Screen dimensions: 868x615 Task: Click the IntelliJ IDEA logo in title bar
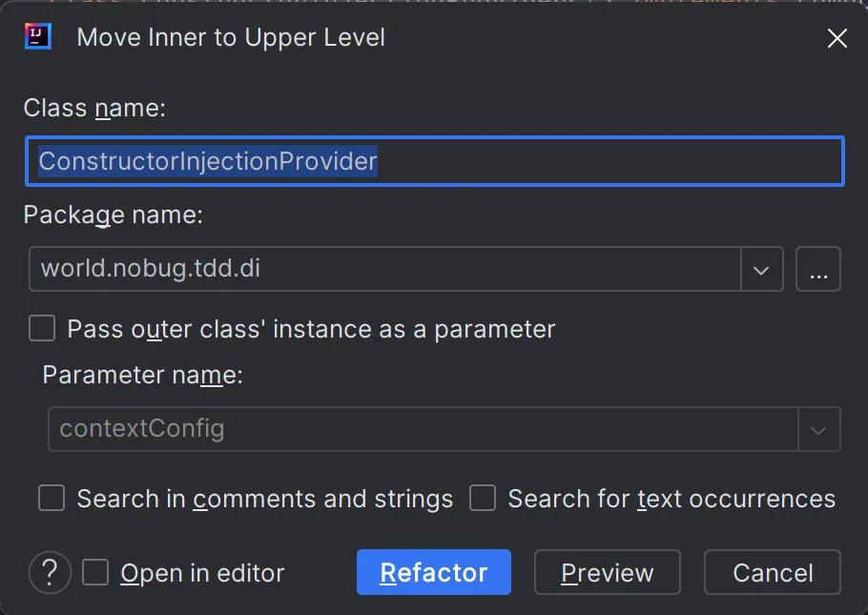coord(38,37)
